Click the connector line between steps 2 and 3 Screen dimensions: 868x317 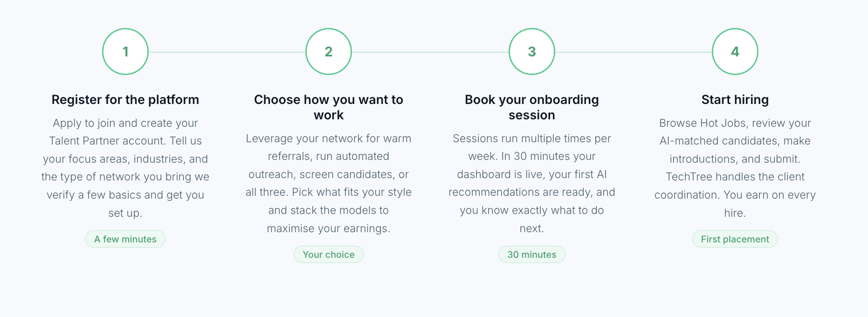(430, 52)
